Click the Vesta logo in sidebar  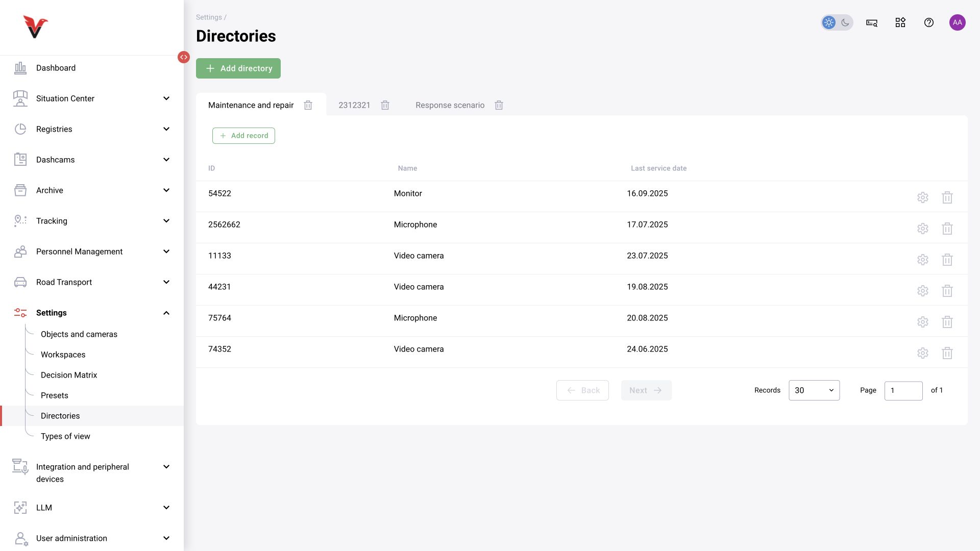pos(35,27)
